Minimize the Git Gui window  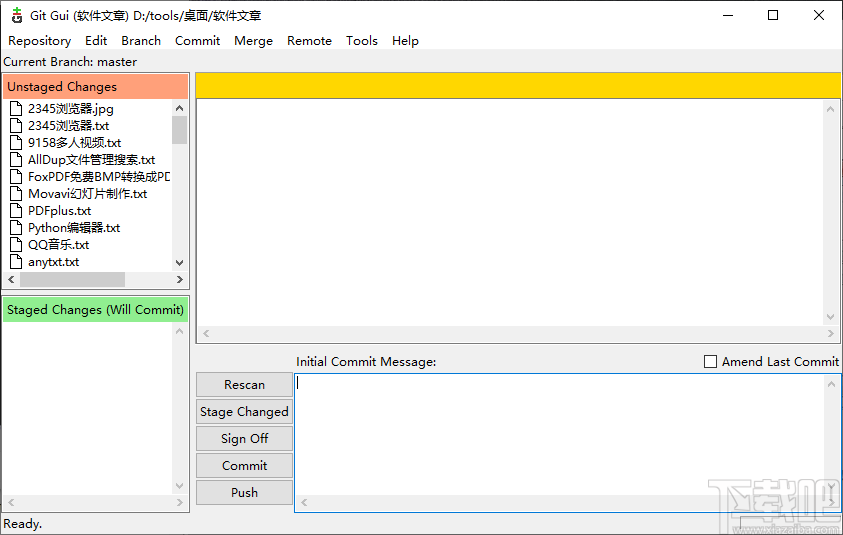(728, 15)
